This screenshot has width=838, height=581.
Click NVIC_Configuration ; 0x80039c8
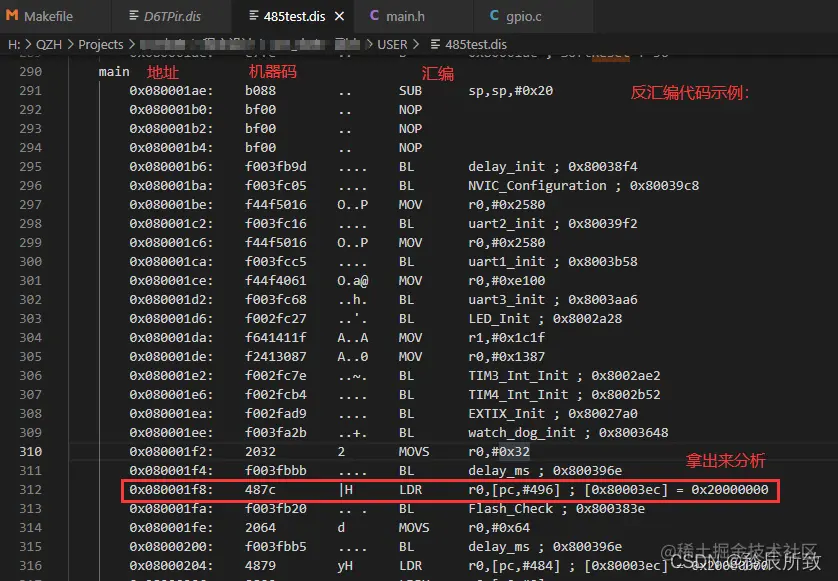584,185
